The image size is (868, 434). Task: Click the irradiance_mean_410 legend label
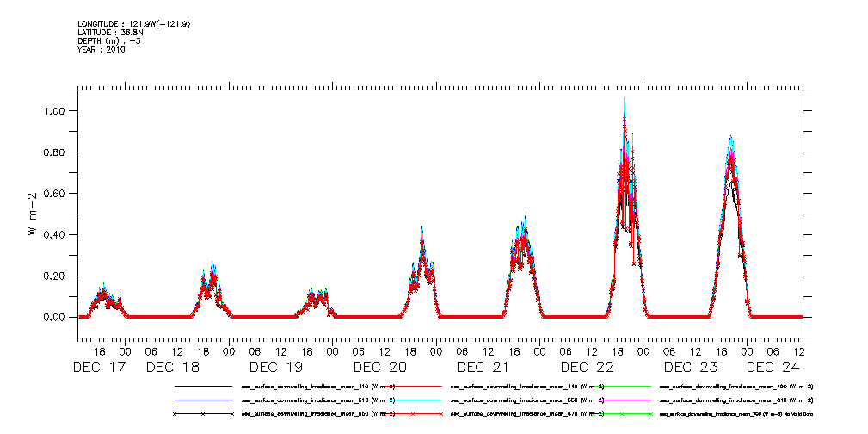pos(317,387)
